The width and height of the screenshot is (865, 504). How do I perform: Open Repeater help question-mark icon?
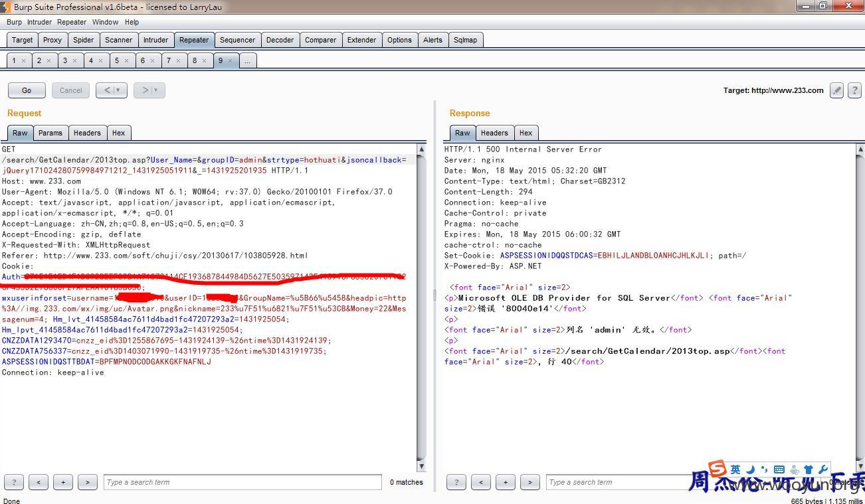point(855,90)
